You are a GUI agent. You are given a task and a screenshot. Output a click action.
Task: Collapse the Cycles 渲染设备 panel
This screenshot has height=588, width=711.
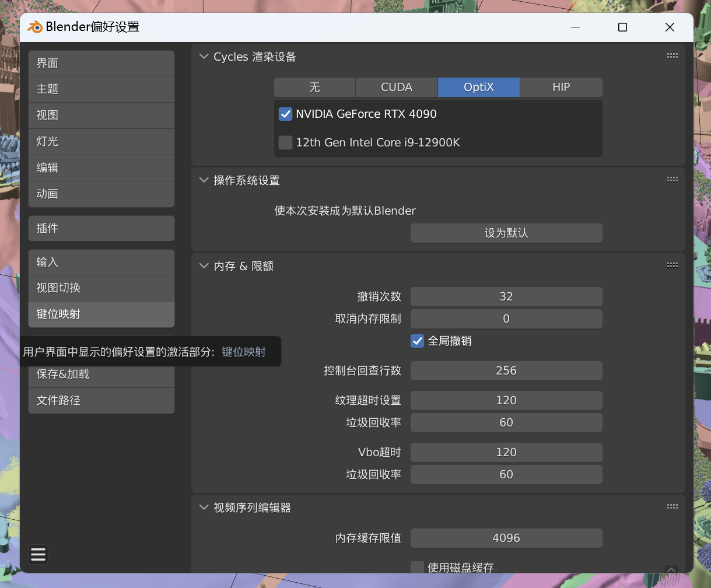(x=204, y=57)
